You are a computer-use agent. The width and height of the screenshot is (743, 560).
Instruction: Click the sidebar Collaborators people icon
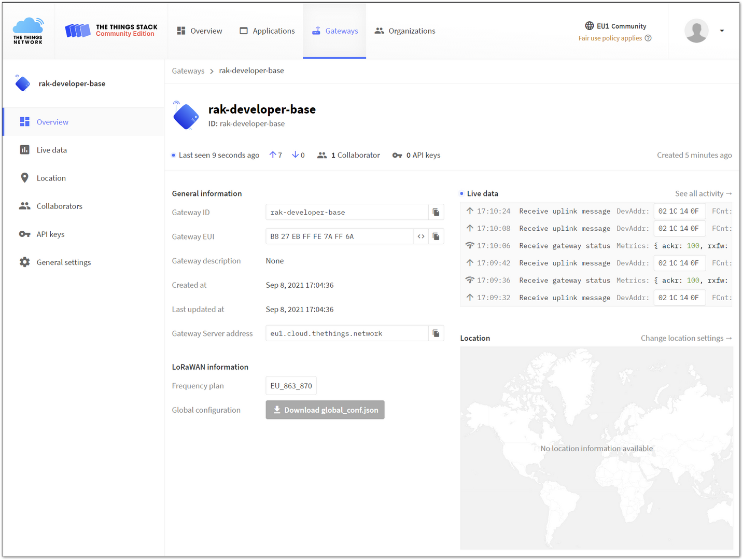[x=24, y=206]
